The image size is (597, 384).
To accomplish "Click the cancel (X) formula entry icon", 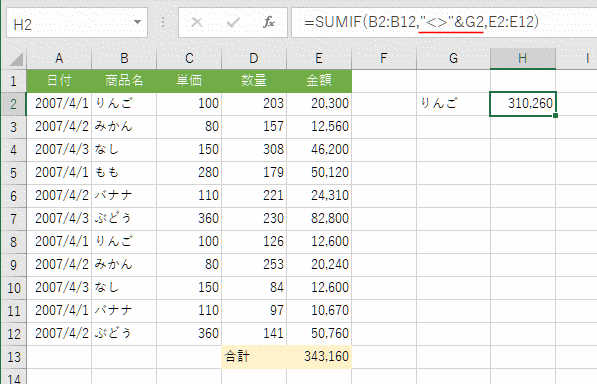I will [x=196, y=22].
